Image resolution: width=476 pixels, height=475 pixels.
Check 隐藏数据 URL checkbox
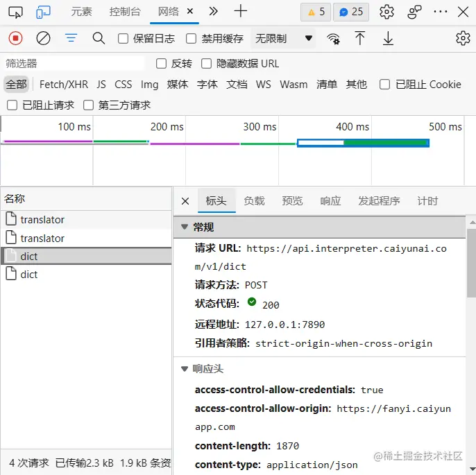click(207, 64)
